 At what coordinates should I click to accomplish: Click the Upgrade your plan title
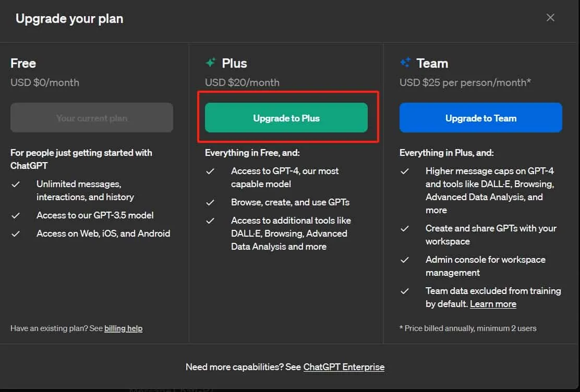pos(68,18)
